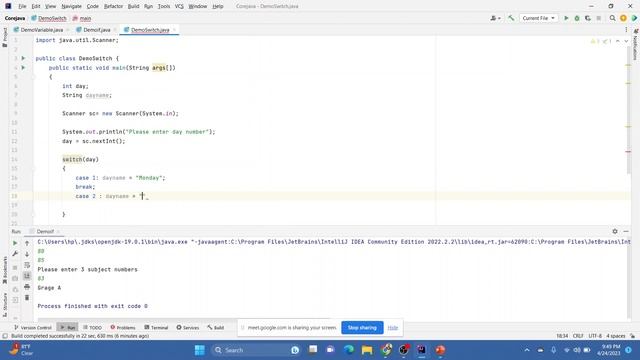Open the Services tool window
This screenshot has height=360, width=640.
pyautogui.click(x=188, y=327)
